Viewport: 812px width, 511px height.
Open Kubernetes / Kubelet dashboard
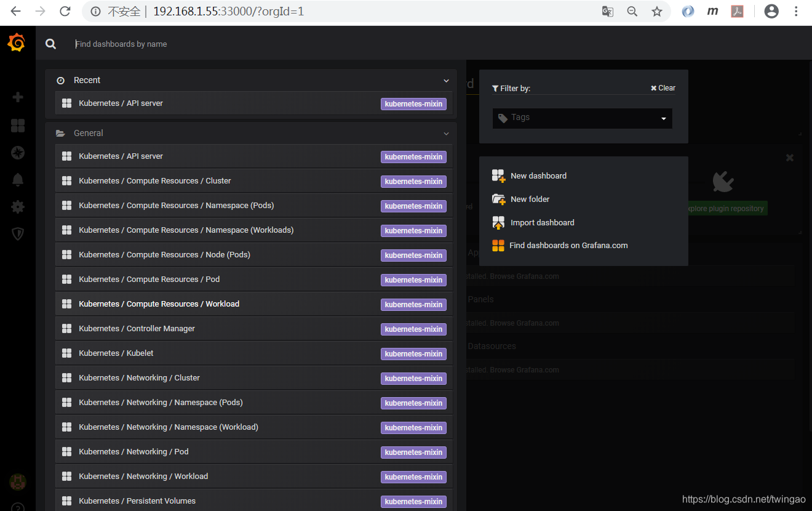[x=253, y=353]
